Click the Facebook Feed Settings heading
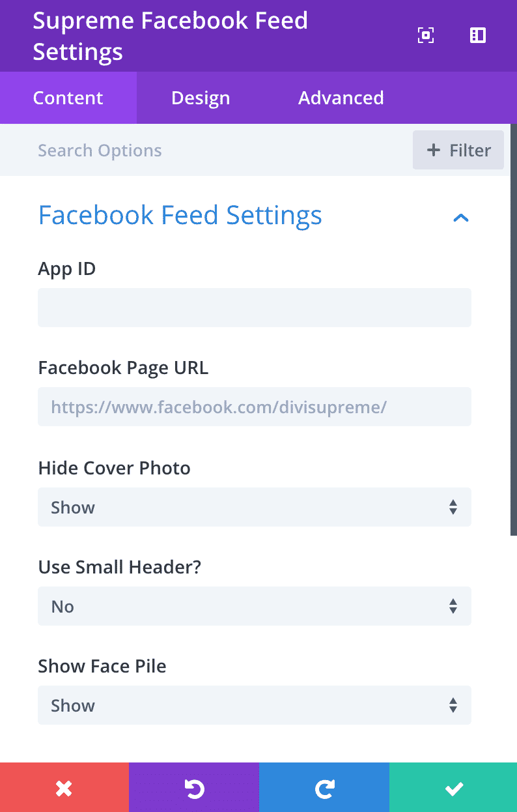 [x=180, y=215]
